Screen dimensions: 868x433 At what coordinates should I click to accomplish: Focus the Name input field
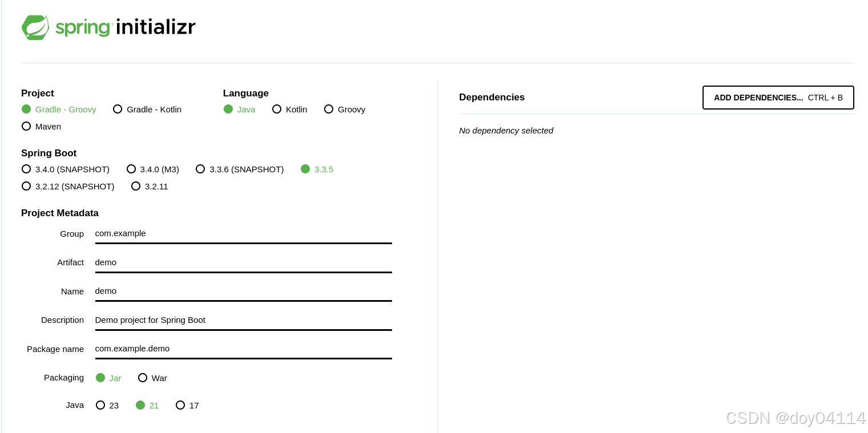(x=243, y=292)
